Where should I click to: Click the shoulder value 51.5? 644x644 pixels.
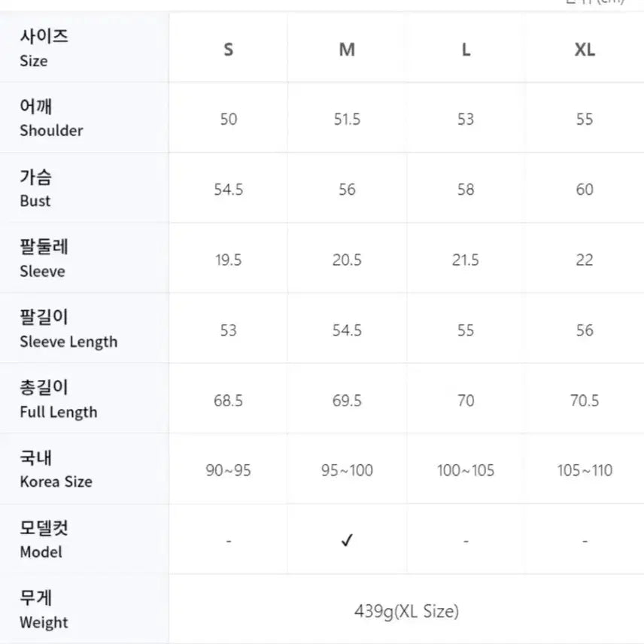tap(347, 119)
